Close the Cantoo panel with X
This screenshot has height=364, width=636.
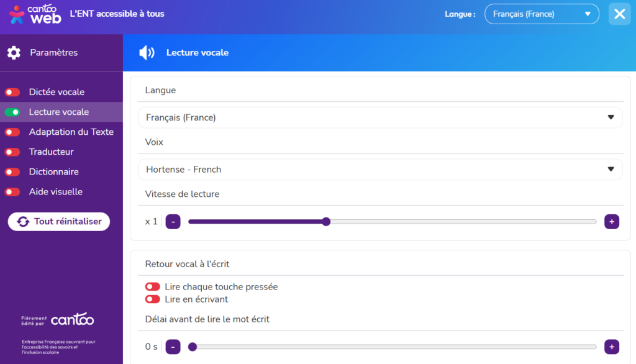point(619,14)
